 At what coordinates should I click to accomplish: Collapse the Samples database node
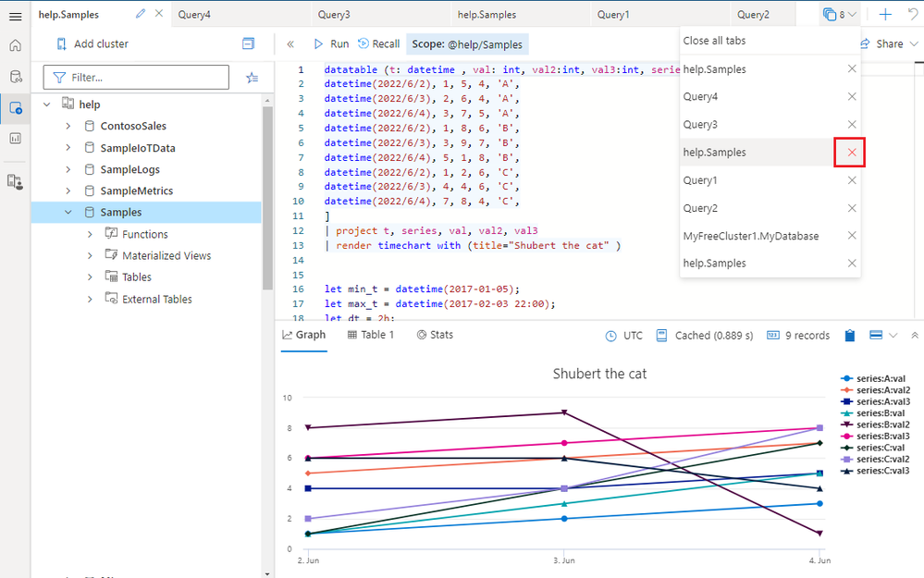(x=68, y=212)
